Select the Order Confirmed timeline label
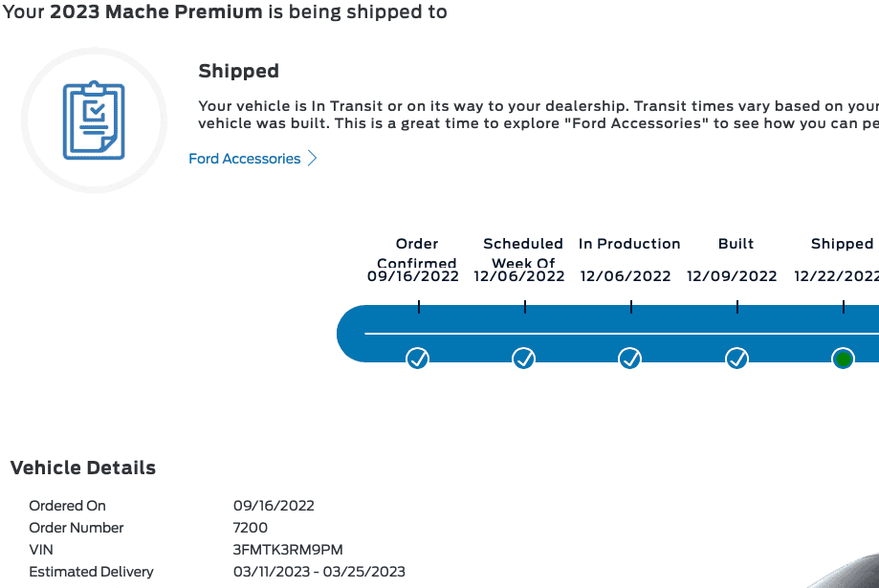Screen dimensions: 879x588 417,252
